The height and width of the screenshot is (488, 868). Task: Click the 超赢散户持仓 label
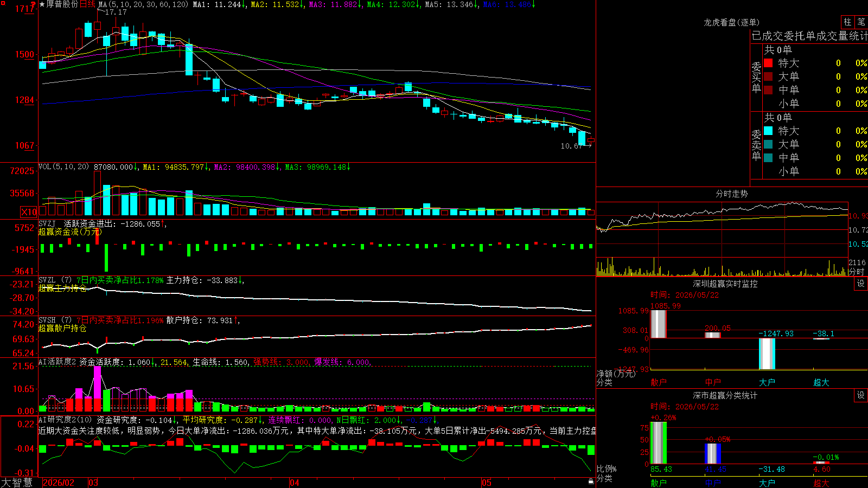click(62, 328)
